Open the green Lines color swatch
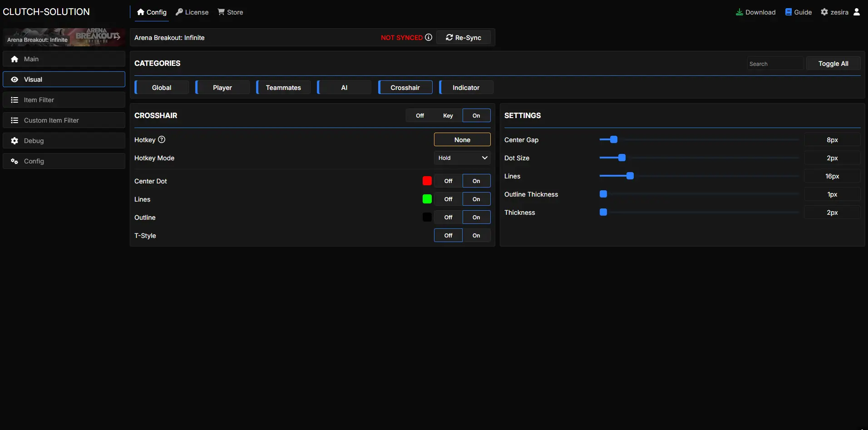This screenshot has width=868, height=430. coord(427,199)
